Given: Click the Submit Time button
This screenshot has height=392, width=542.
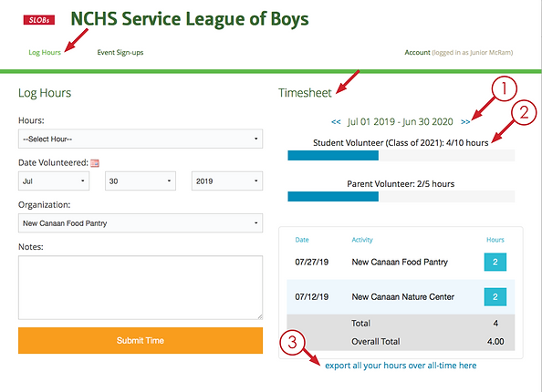Looking at the screenshot, I should (141, 341).
